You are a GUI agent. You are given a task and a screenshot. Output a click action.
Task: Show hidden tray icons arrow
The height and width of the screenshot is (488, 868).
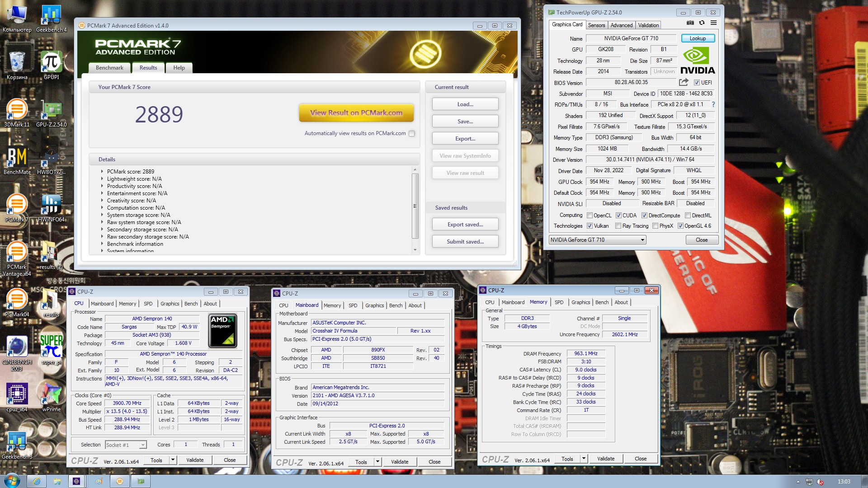(798, 482)
